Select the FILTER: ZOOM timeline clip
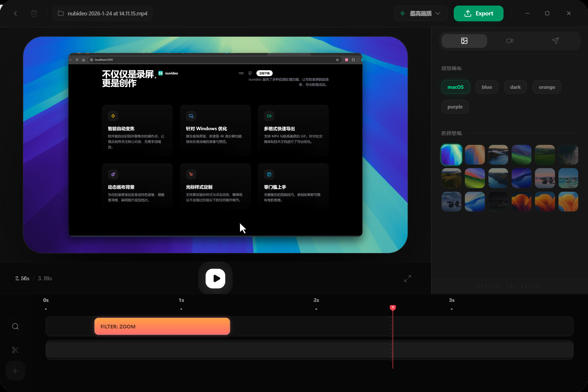The width and height of the screenshot is (588, 392). [x=162, y=326]
